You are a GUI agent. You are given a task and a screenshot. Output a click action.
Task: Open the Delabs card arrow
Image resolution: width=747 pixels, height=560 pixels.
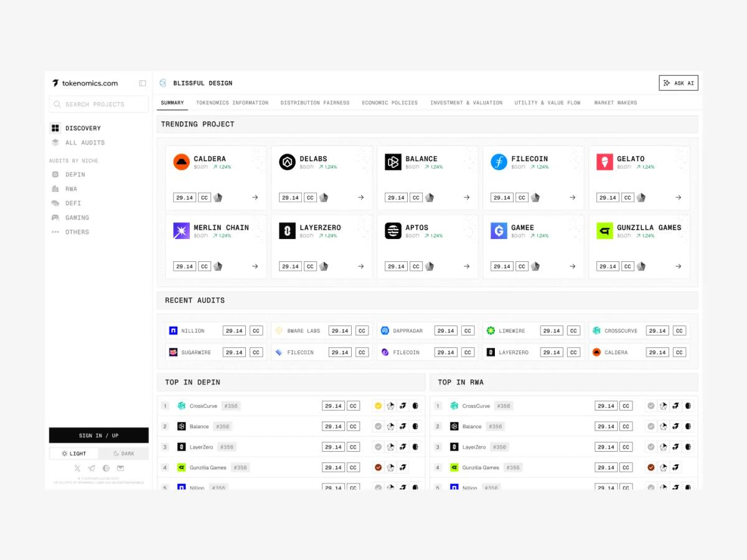click(361, 198)
